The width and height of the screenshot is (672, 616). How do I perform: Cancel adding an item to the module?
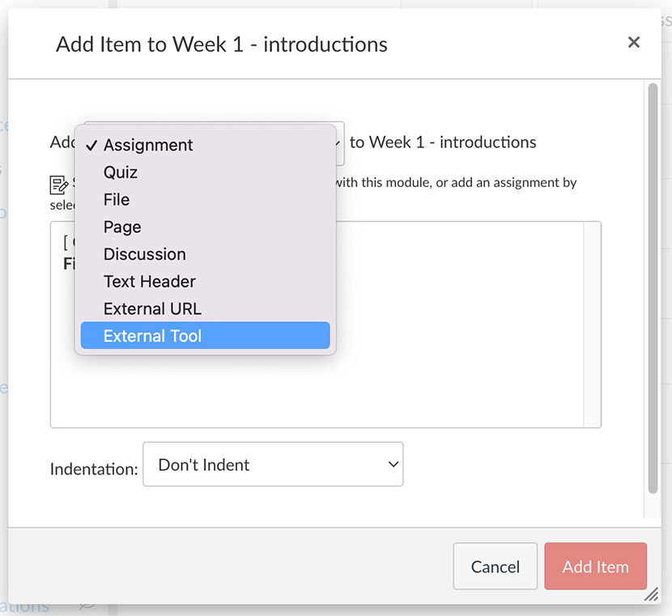pos(495,566)
